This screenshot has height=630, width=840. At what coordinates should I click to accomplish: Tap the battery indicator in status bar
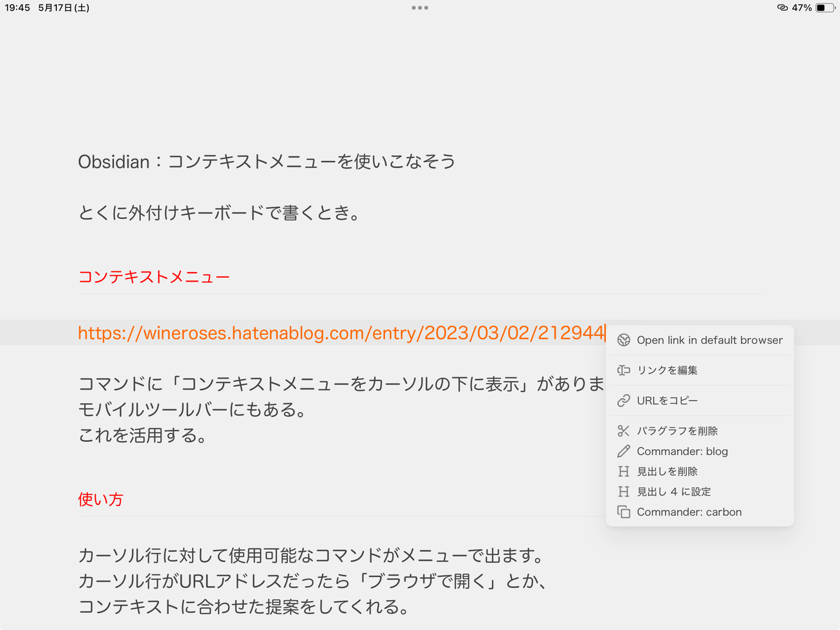(825, 8)
